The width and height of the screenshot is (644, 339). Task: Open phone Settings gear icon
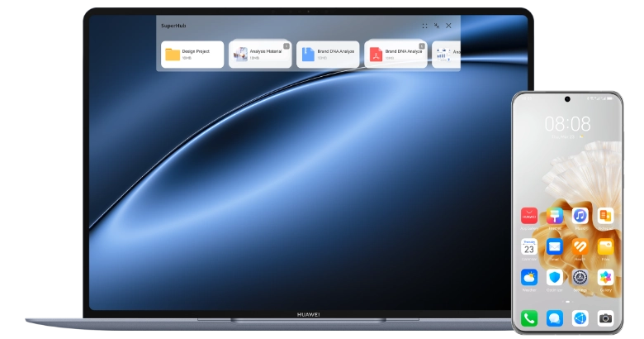pos(580,278)
